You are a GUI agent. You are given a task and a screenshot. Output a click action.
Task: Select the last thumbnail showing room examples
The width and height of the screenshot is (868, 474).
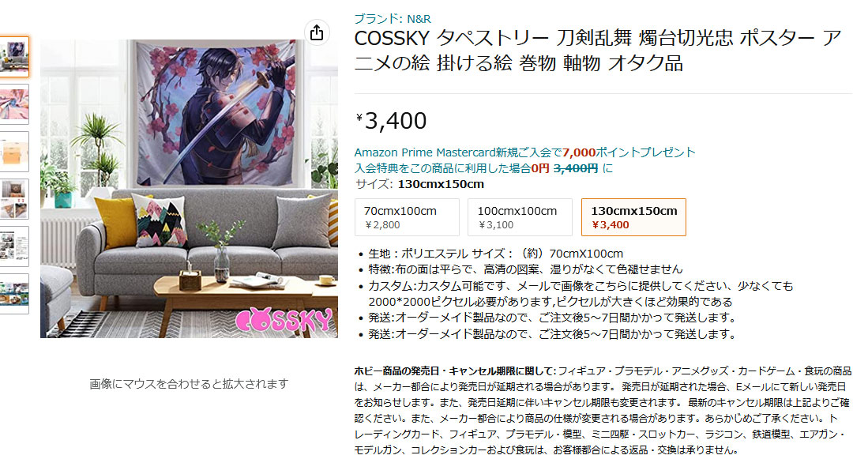click(14, 293)
